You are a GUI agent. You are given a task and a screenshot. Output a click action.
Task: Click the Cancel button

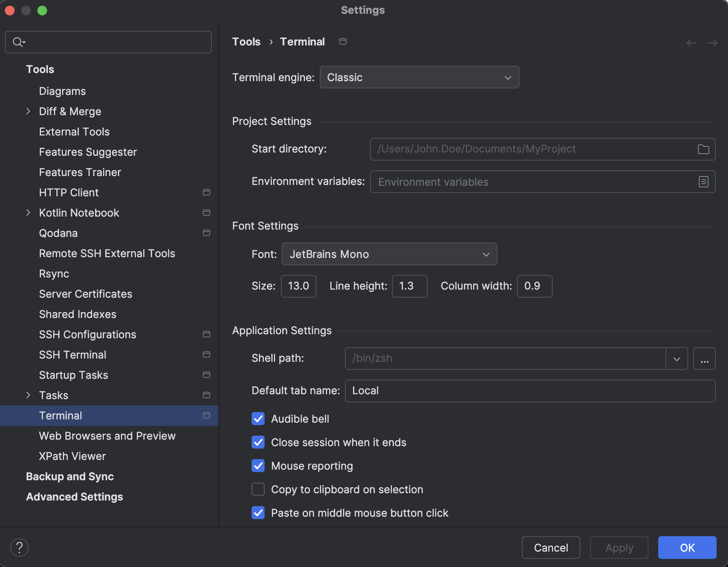(551, 548)
